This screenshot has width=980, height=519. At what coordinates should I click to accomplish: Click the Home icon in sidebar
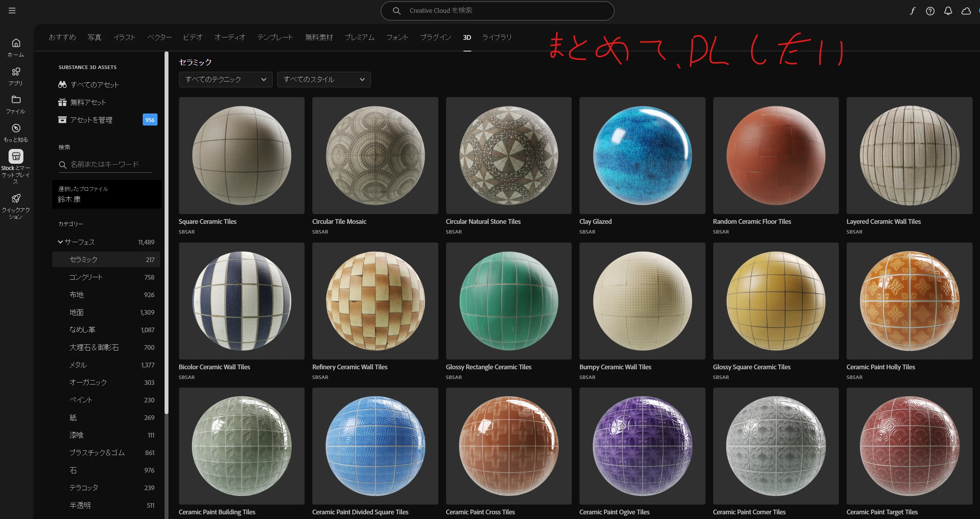[16, 43]
